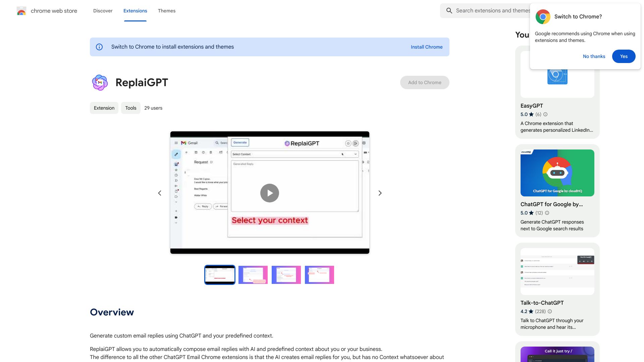
Task: Click the Chrome logo in the popup
Action: coord(543,17)
